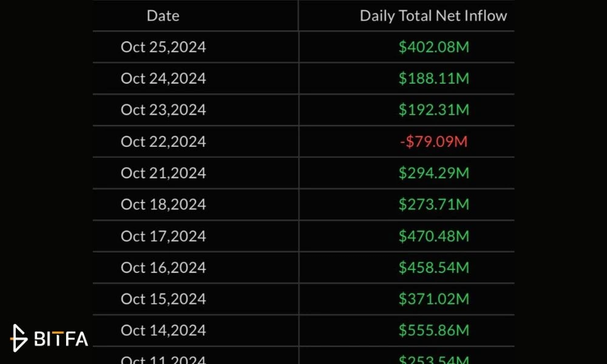
Task: Click the BITFA brand text
Action: click(61, 339)
